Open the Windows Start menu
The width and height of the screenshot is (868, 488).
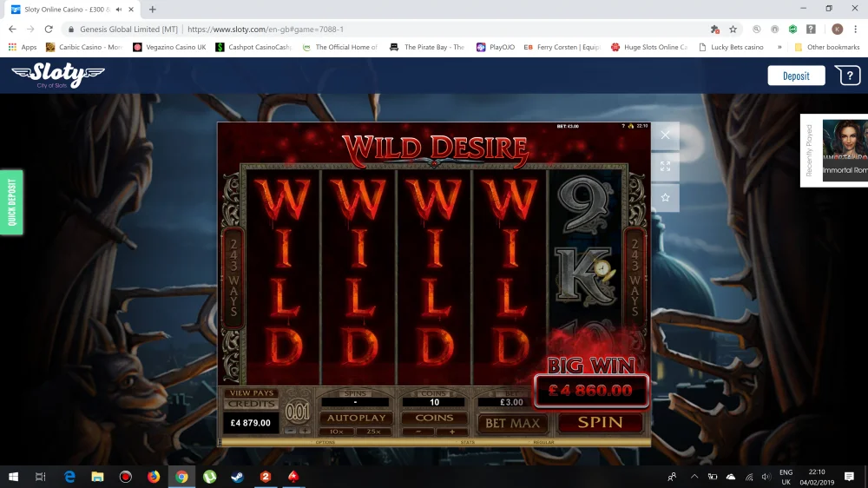pyautogui.click(x=13, y=477)
